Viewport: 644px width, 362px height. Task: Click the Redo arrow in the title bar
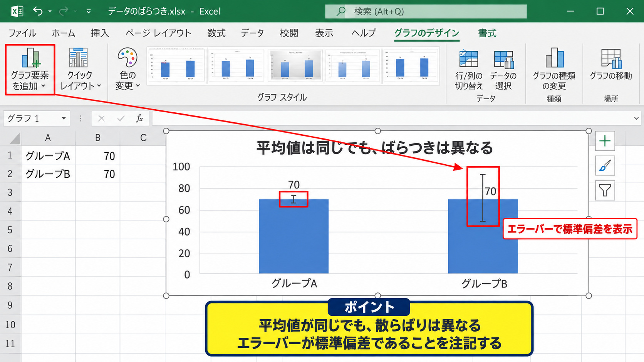pos(63,11)
